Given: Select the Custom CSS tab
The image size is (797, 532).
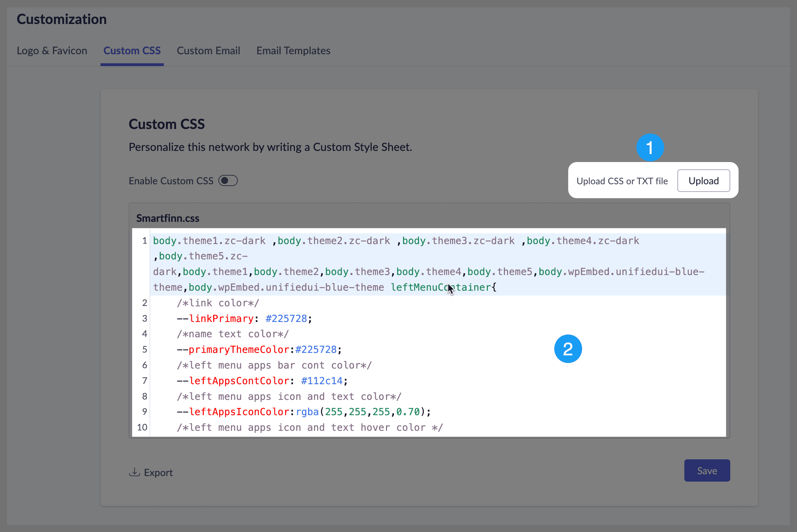Looking at the screenshot, I should point(132,51).
